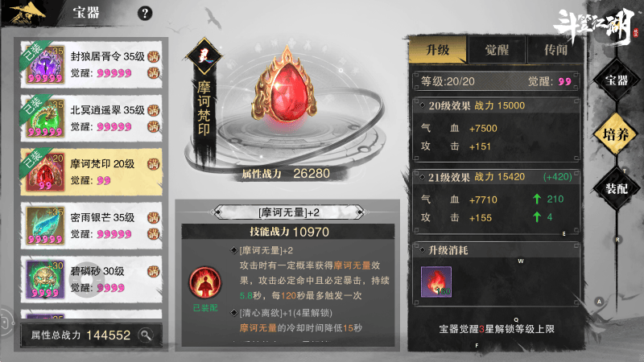This screenshot has height=362, width=644.
Task: Click the [摩诃无量]+2 skill title banner
Action: pyautogui.click(x=289, y=212)
